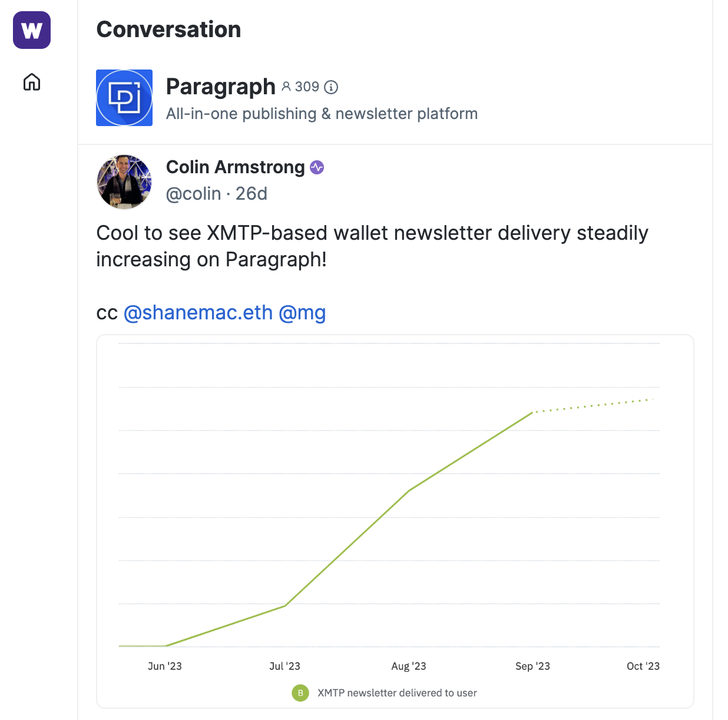
Task: Click the member count person icon
Action: tap(286, 87)
